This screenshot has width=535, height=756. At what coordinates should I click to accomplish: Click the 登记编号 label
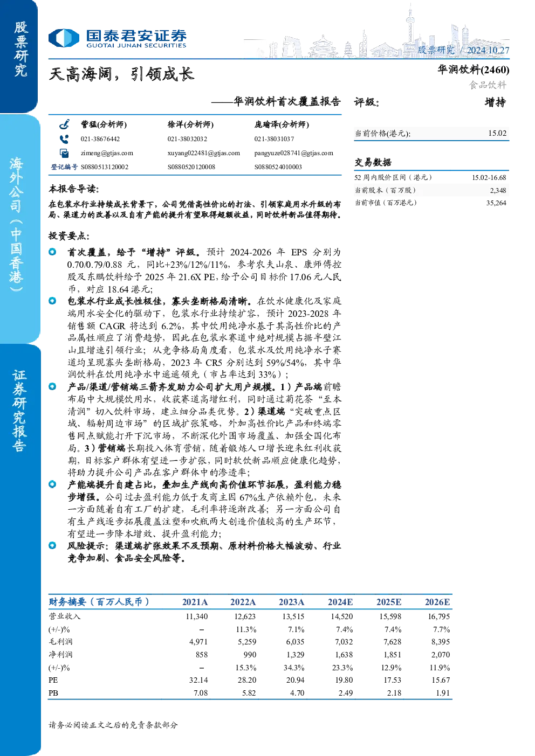64,167
